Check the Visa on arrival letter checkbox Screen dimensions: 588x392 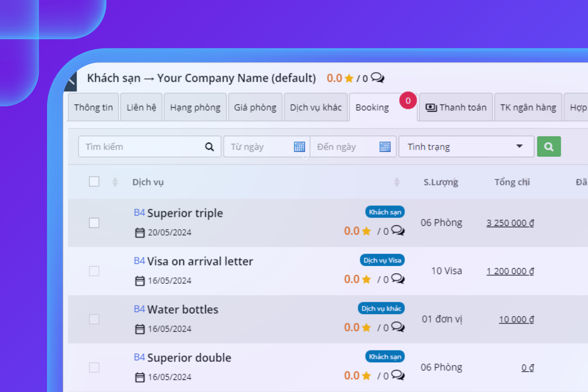(94, 271)
